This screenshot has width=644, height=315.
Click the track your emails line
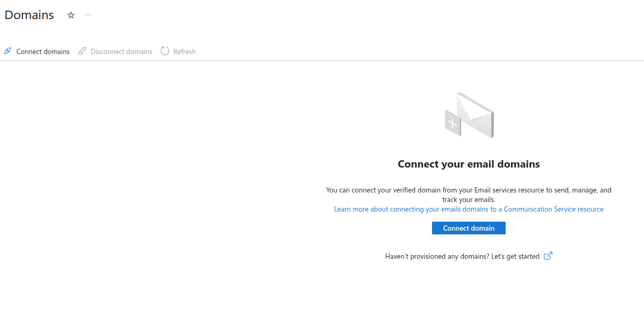469,200
